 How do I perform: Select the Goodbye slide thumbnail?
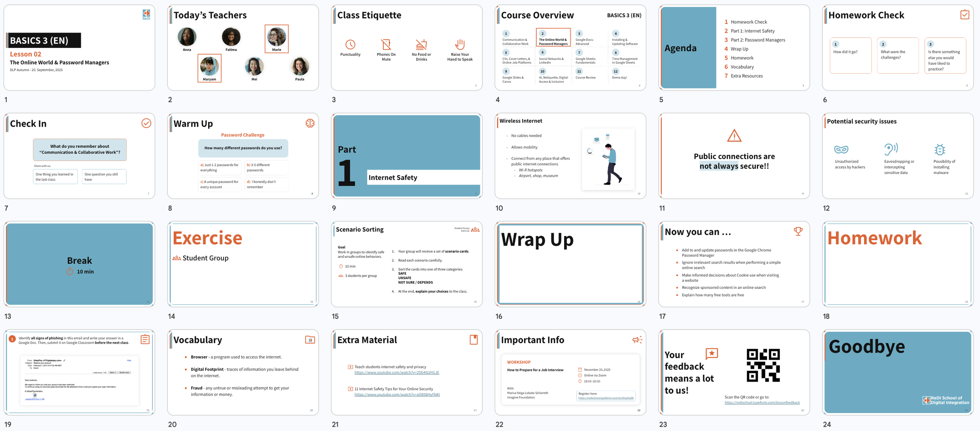click(x=898, y=372)
